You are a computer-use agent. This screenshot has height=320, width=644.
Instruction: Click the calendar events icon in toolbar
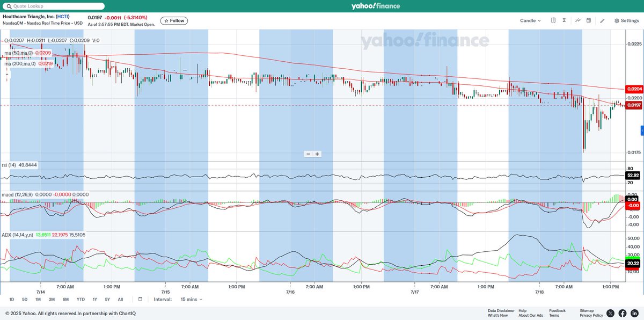point(589,20)
